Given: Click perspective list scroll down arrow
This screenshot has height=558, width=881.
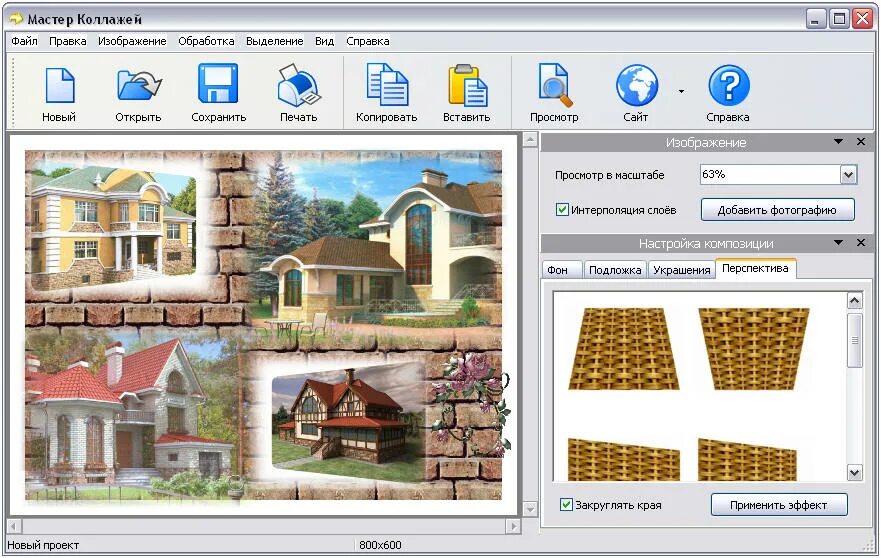Looking at the screenshot, I should [x=854, y=473].
